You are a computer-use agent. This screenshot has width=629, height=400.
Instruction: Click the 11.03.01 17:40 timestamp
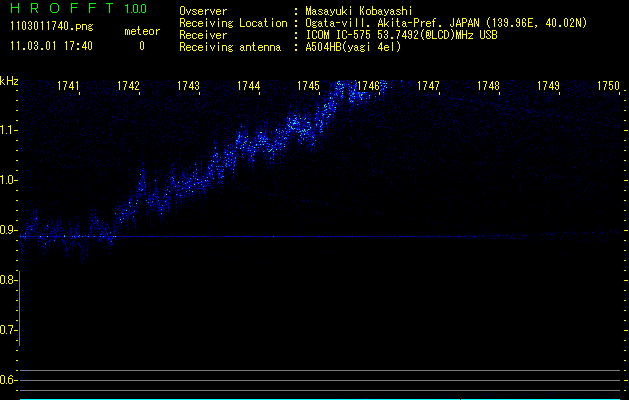click(x=51, y=46)
